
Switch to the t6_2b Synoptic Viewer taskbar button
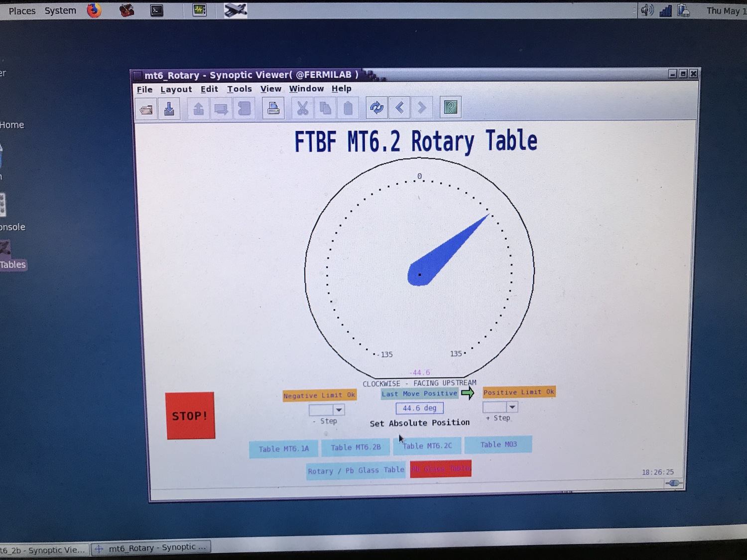44,550
